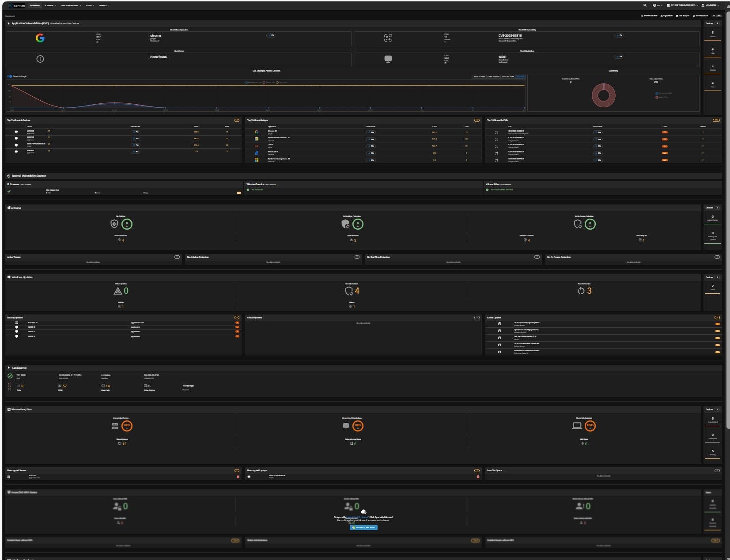Toggle Remediated CVEs series in graph legend

pos(253,83)
